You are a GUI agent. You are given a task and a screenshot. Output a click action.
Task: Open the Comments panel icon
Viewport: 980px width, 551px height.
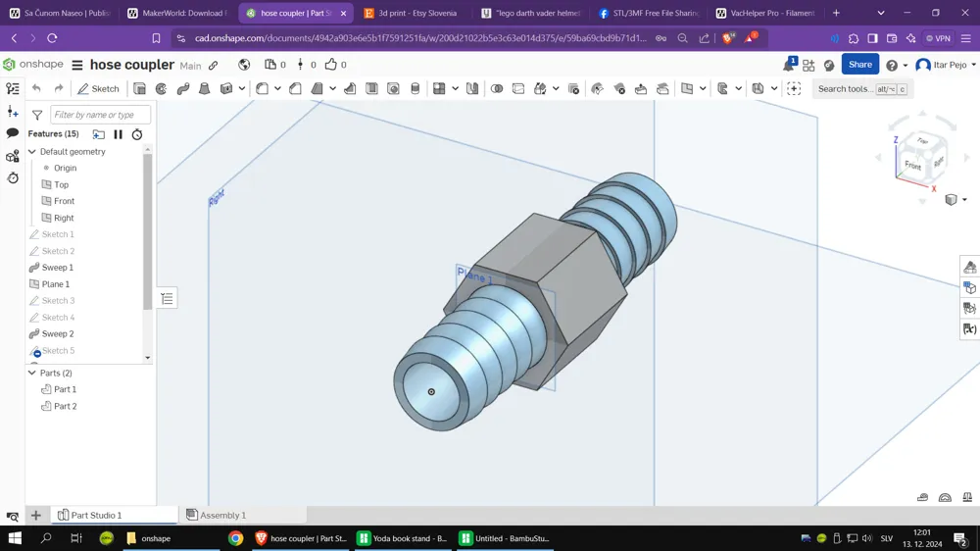(x=13, y=133)
